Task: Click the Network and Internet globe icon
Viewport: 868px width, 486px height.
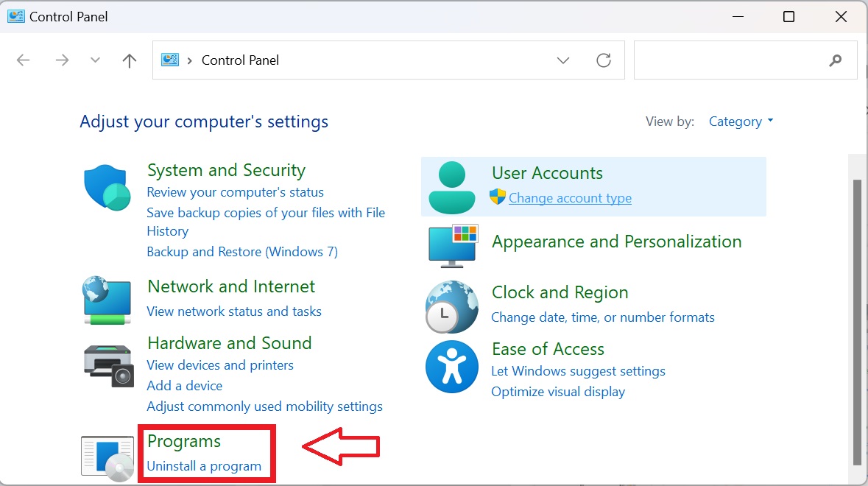Action: point(107,300)
